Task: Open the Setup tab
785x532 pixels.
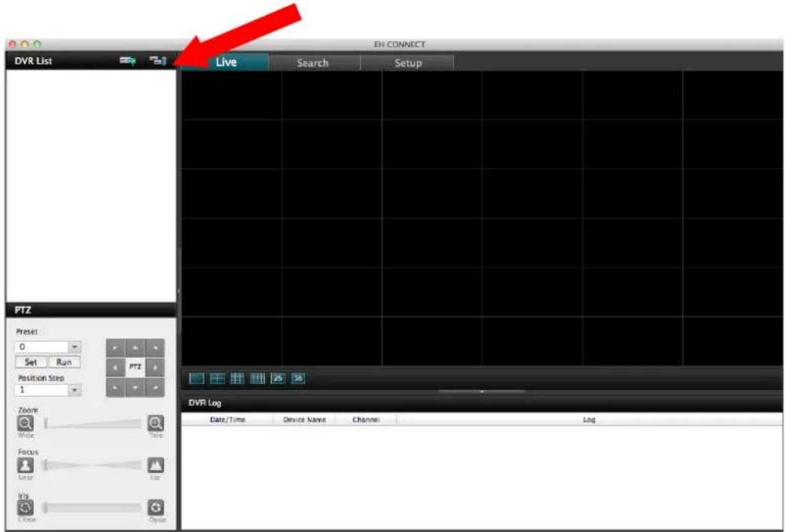Action: pos(408,63)
